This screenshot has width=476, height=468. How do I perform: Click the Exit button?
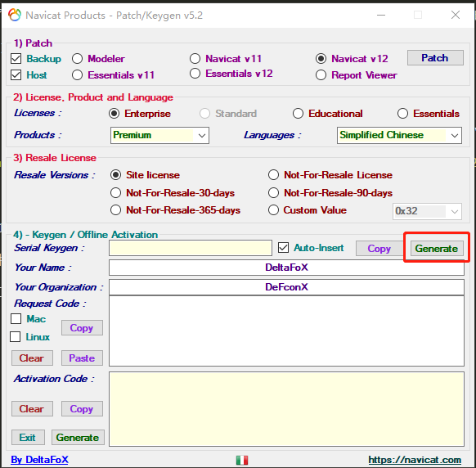click(28, 438)
